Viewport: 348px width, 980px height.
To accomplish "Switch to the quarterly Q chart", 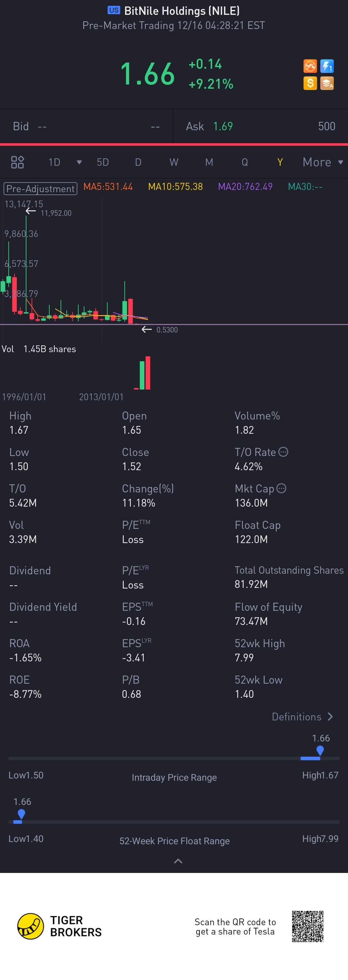I will pos(245,163).
